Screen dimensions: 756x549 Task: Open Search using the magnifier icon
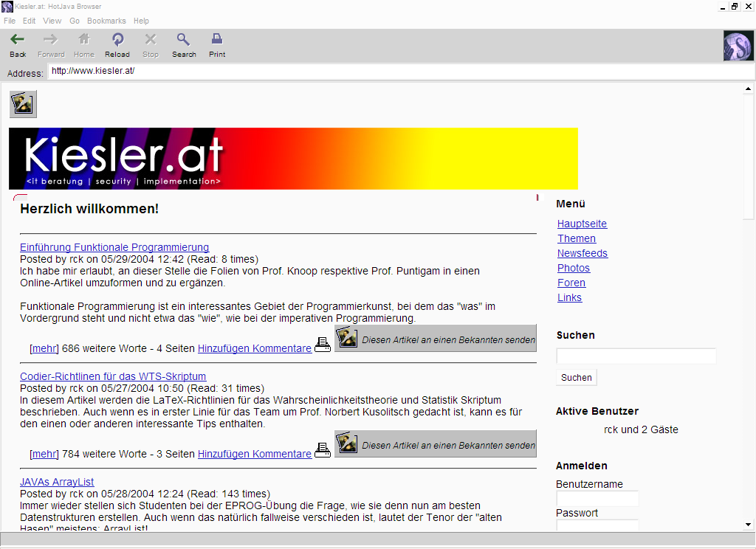pos(184,40)
